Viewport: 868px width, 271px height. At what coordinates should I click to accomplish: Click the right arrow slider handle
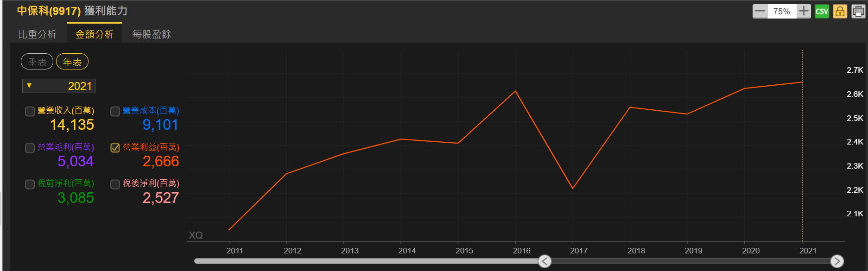pos(836,261)
